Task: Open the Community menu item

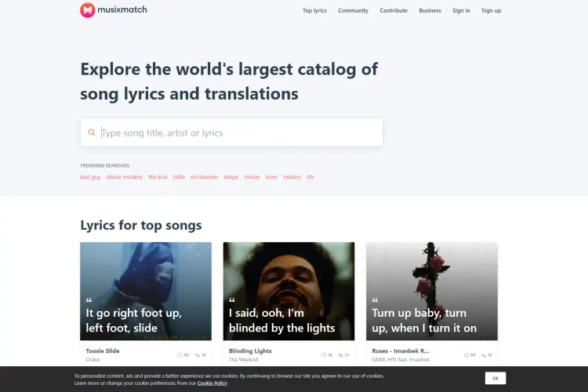Action: click(x=354, y=10)
